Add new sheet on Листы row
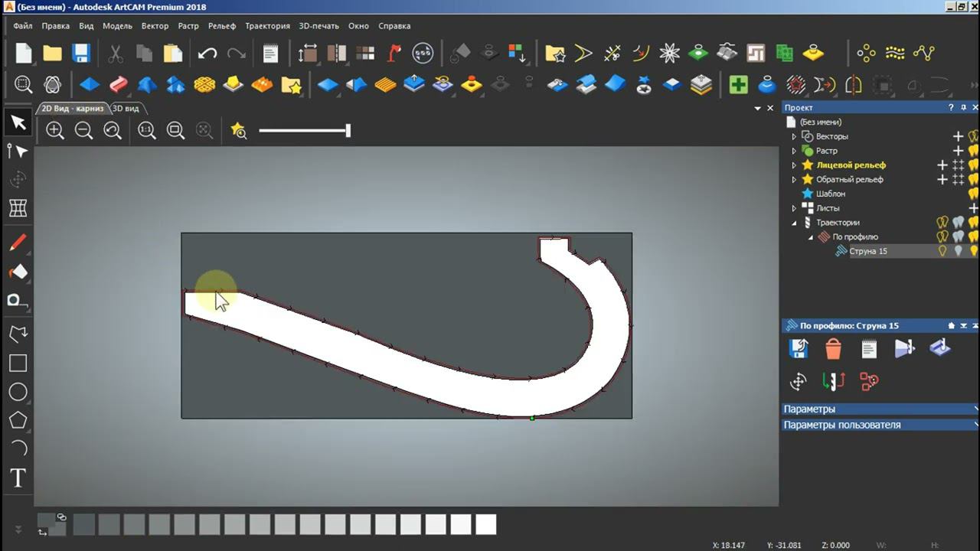Image resolution: width=980 pixels, height=551 pixels. [x=974, y=208]
